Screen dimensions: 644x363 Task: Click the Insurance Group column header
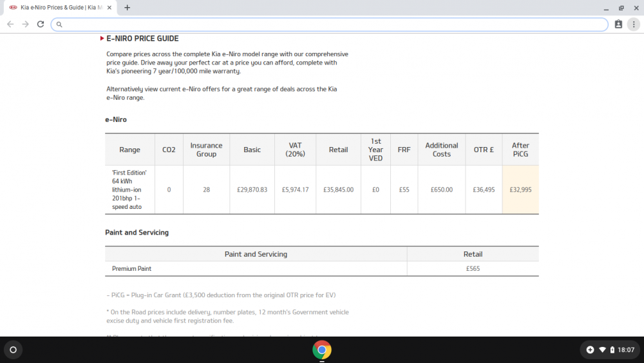[206, 150]
